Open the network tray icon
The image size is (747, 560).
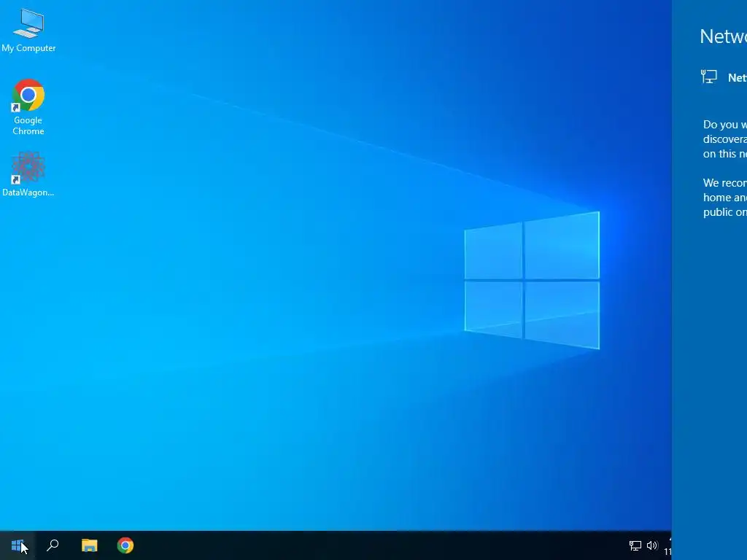[x=635, y=545]
